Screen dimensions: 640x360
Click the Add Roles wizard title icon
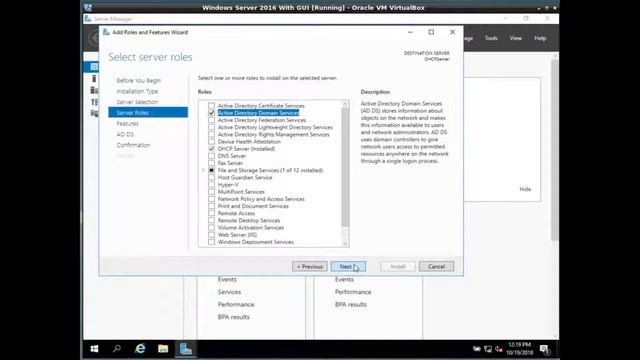coord(107,32)
